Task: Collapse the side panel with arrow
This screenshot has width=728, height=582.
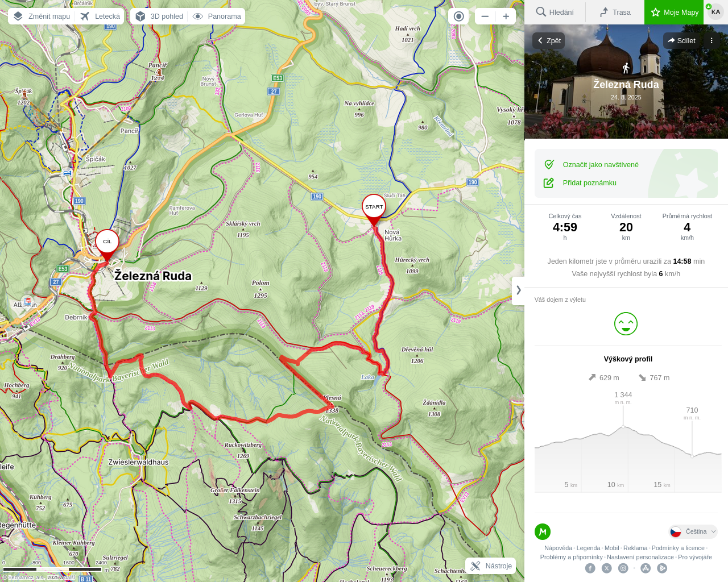Action: coord(518,290)
